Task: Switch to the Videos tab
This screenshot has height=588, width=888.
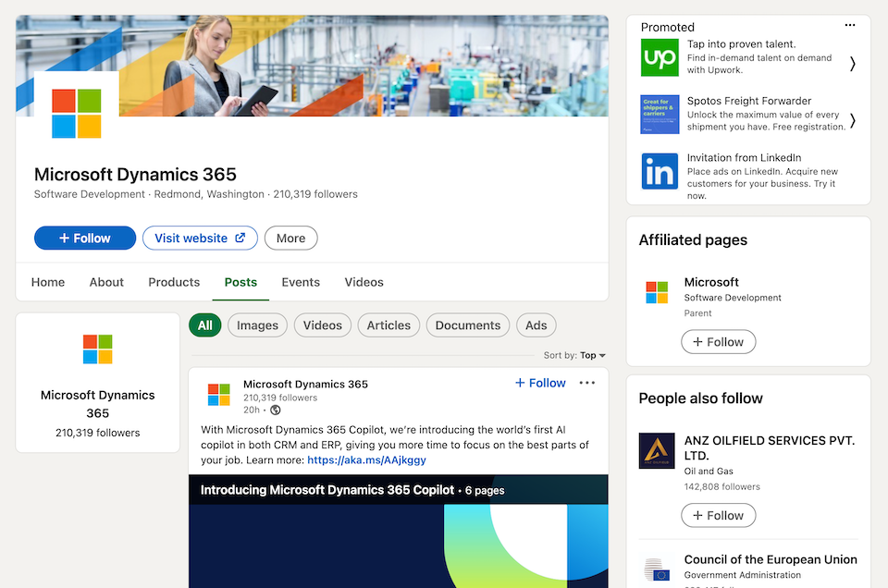Action: click(364, 282)
